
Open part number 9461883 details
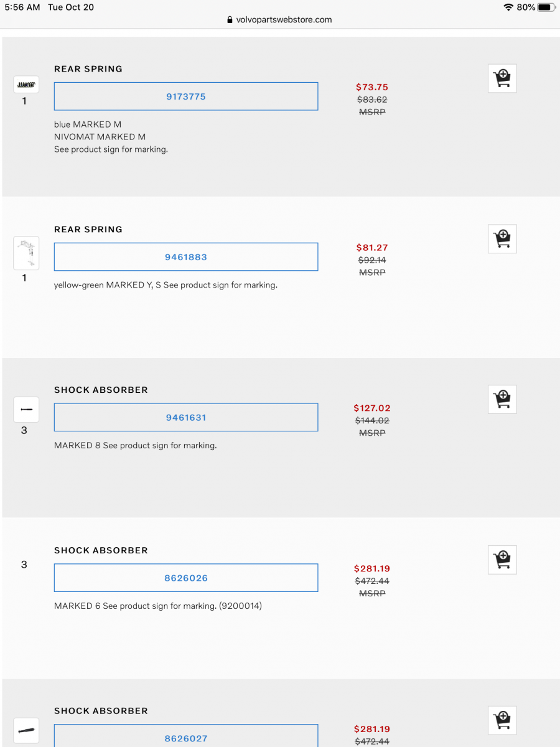(x=185, y=256)
